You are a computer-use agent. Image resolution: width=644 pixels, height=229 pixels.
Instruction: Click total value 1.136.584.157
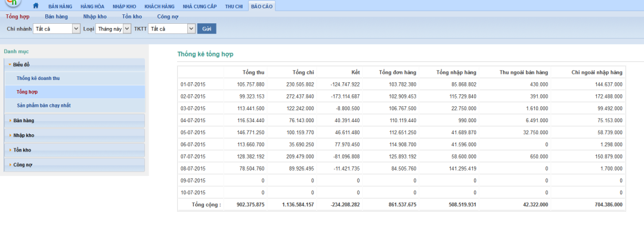point(298,205)
